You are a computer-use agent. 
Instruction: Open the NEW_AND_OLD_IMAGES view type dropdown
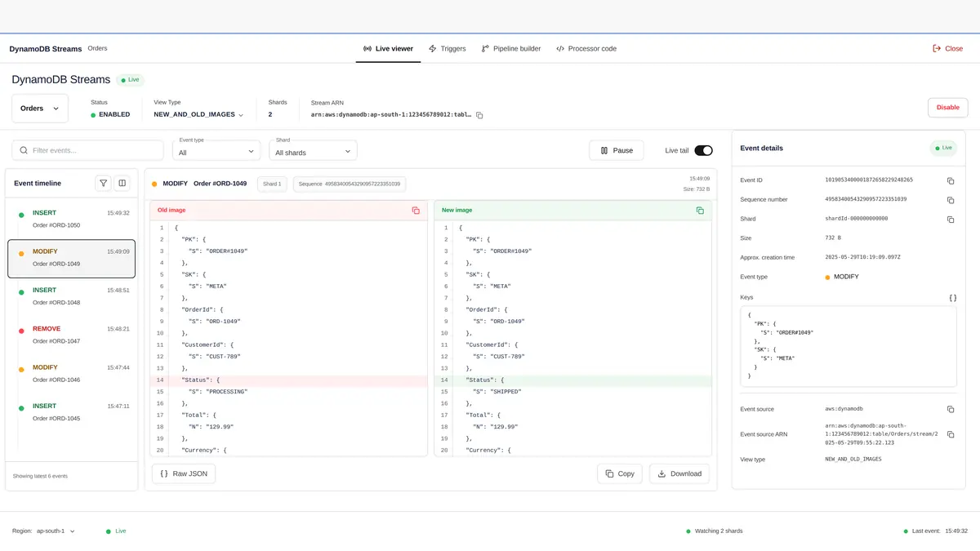click(x=198, y=115)
